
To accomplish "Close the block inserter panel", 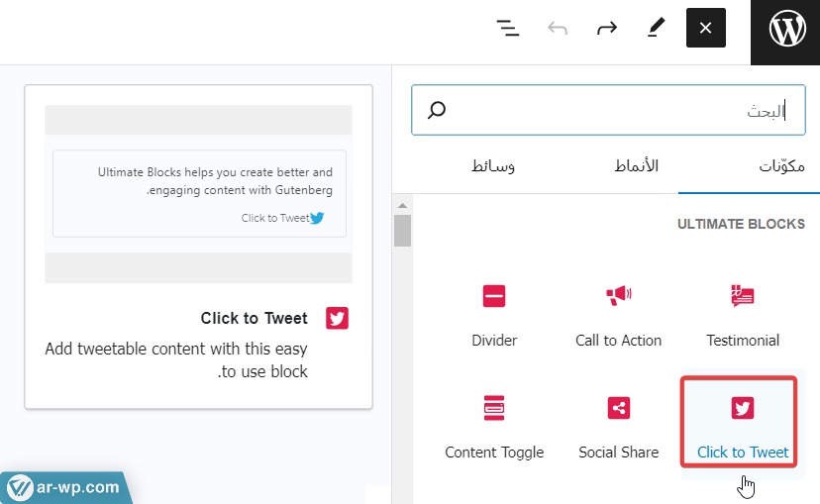I will pos(706,29).
